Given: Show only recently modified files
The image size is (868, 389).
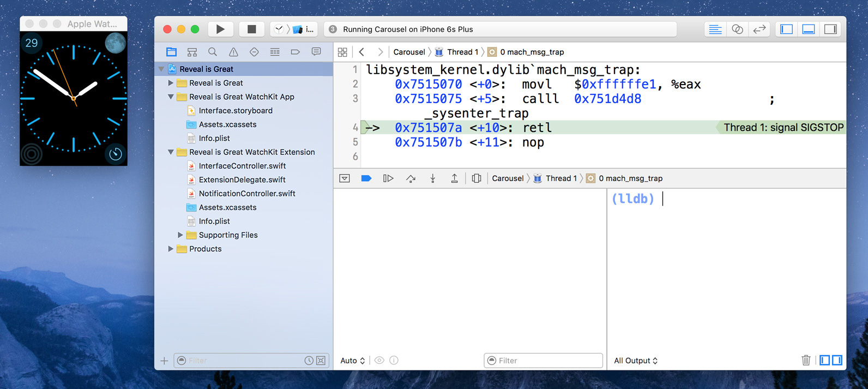Looking at the screenshot, I should pyautogui.click(x=309, y=361).
